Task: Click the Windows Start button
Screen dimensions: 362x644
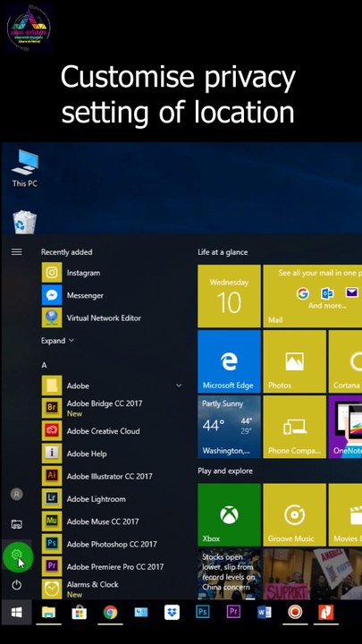Action: click(16, 613)
